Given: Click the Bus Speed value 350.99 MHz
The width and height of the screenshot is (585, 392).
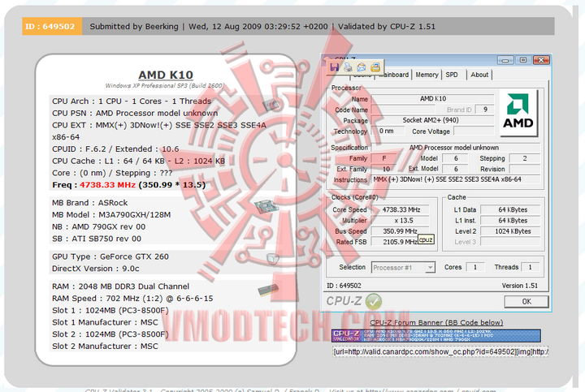Looking at the screenshot, I should [x=401, y=231].
